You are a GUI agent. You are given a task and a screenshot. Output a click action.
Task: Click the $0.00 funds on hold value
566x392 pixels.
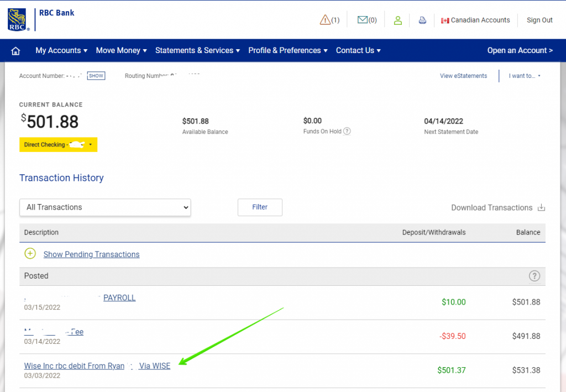click(312, 121)
